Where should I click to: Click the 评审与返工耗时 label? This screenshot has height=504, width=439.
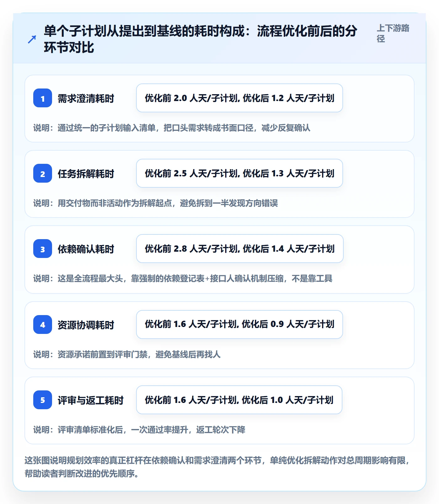[91, 400]
